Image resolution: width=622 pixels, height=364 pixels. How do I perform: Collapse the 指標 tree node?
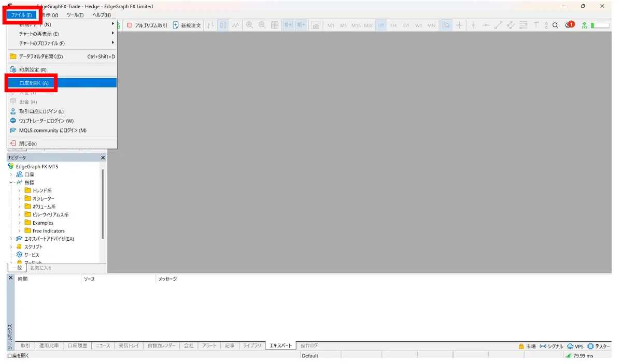pyautogui.click(x=11, y=182)
